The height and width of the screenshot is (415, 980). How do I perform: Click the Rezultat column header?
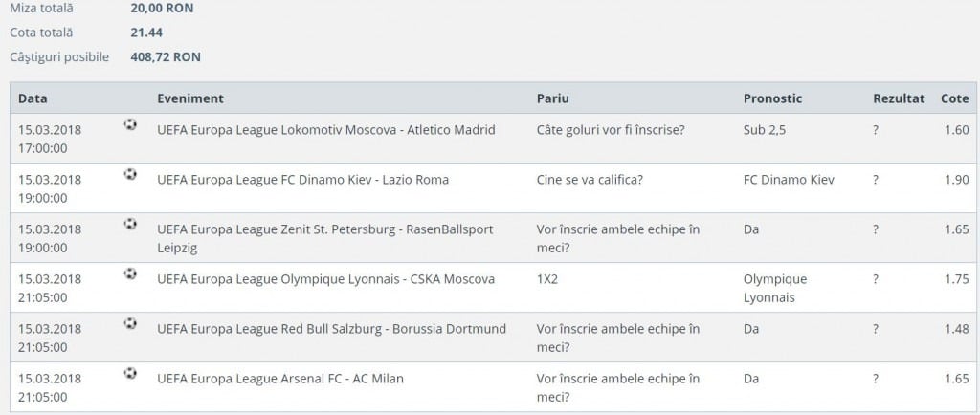pos(899,98)
